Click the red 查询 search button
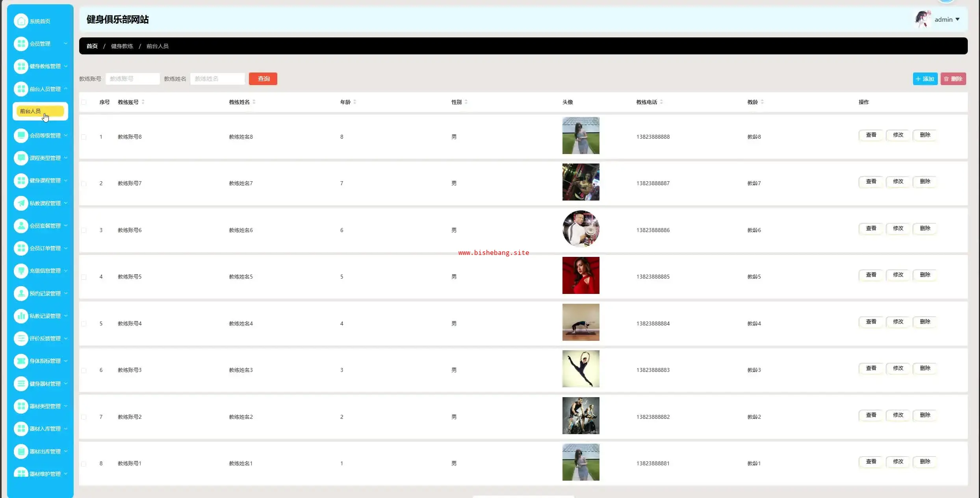Image resolution: width=980 pixels, height=498 pixels. click(263, 79)
